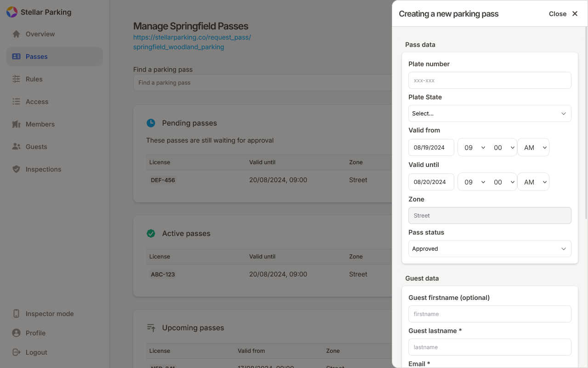
Task: Click the Close text button
Action: [558, 14]
